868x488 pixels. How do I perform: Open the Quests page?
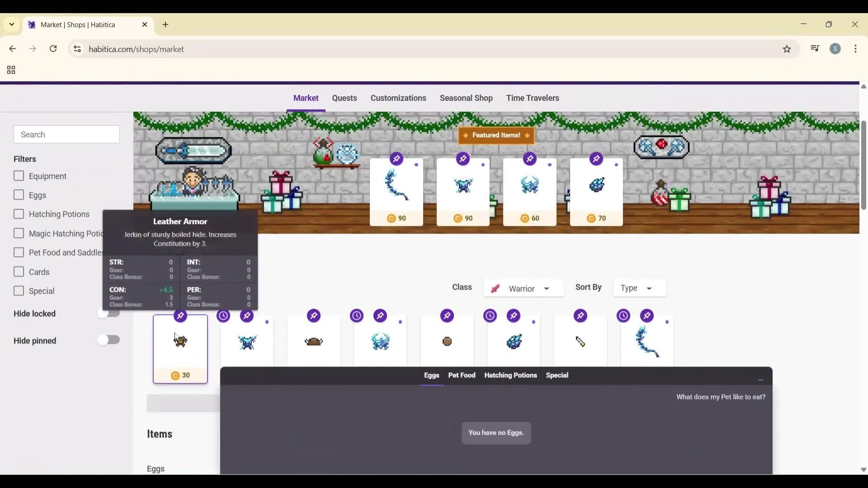[x=344, y=98]
